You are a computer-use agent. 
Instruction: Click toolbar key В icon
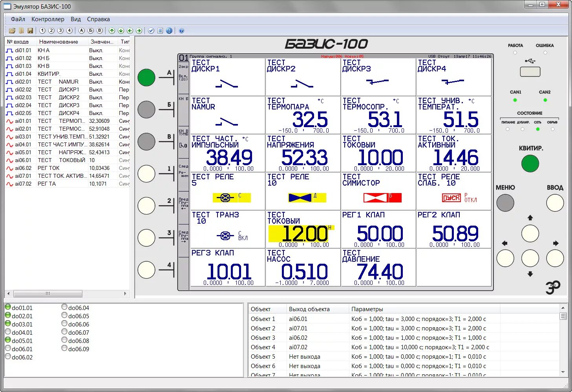tap(100, 31)
